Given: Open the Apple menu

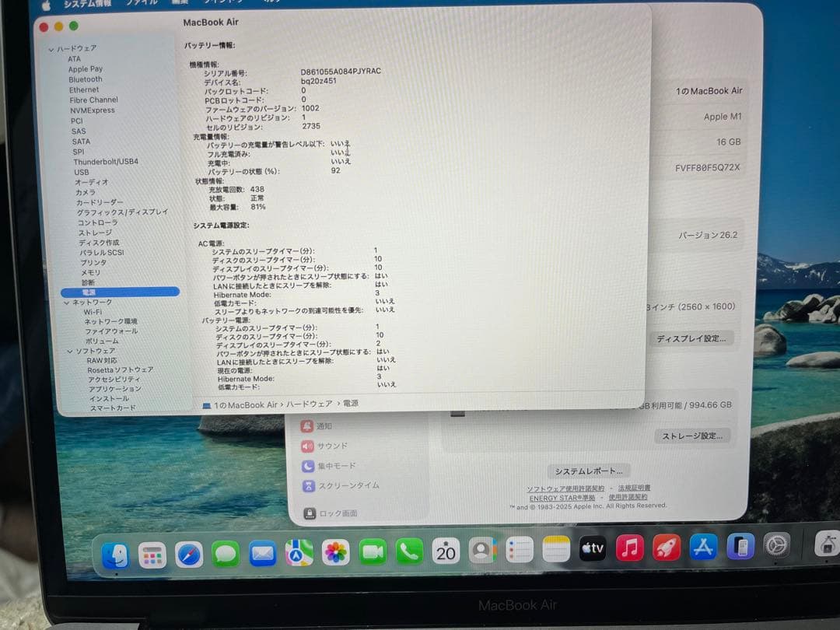Looking at the screenshot, I should [x=47, y=5].
